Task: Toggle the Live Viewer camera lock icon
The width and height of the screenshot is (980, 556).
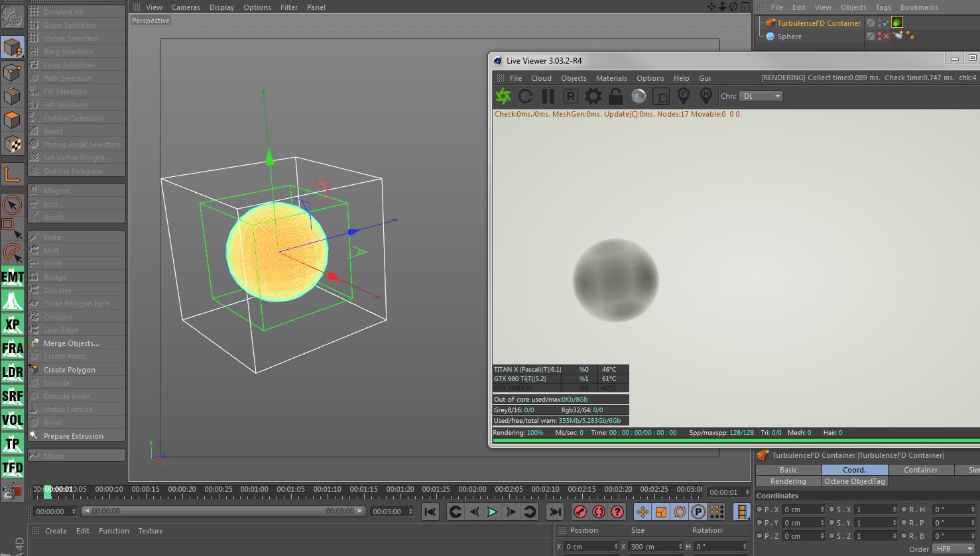Action: point(615,97)
